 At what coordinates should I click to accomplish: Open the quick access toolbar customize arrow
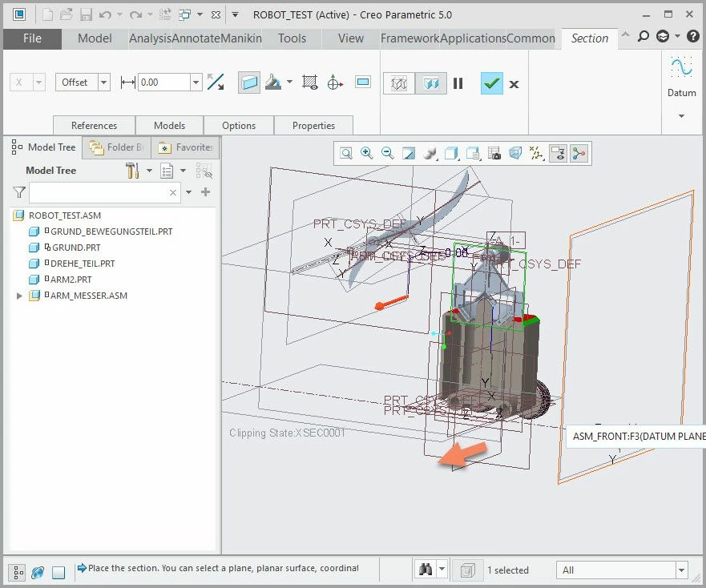point(235,15)
